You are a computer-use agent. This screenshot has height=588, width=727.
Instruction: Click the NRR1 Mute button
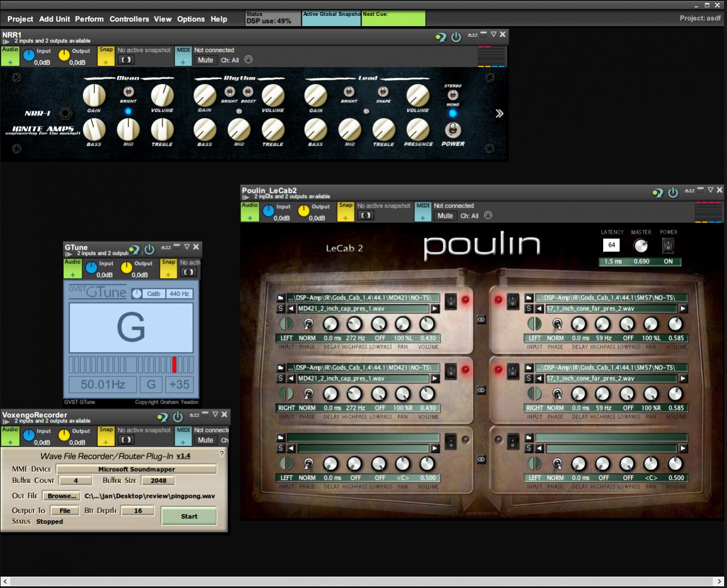pyautogui.click(x=206, y=60)
